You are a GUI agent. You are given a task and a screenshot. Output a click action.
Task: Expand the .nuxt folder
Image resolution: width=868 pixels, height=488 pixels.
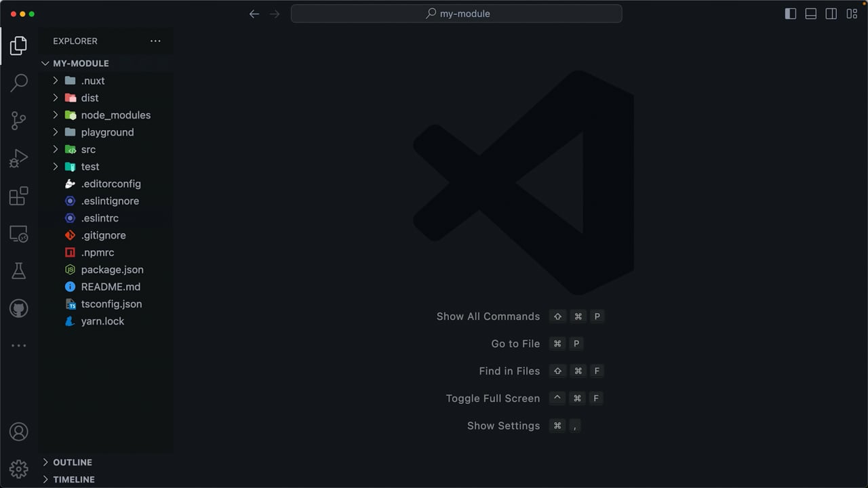pyautogui.click(x=106, y=81)
